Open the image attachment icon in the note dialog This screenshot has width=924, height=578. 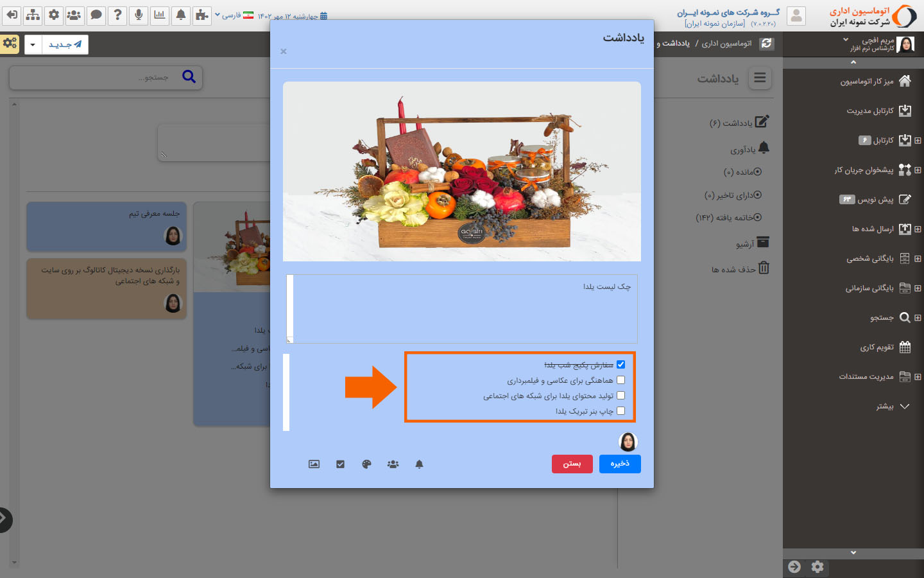click(x=314, y=464)
